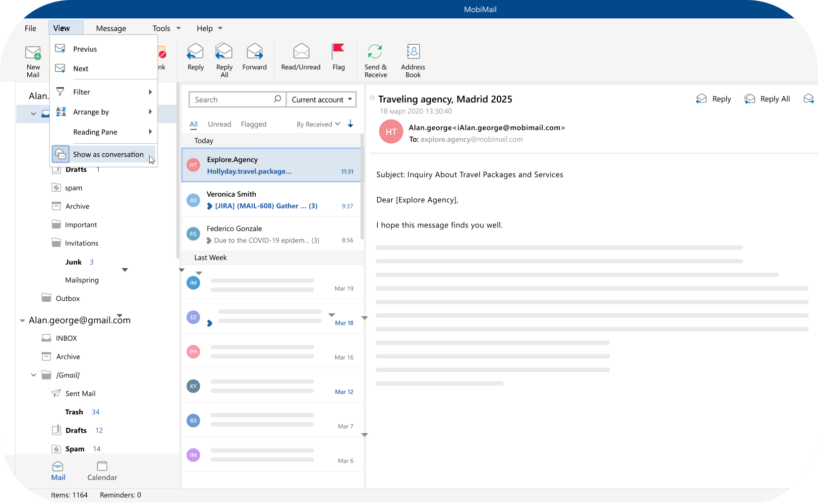Open Gmail Trash folder with 34 items
Image resolution: width=818 pixels, height=504 pixels.
coord(82,412)
